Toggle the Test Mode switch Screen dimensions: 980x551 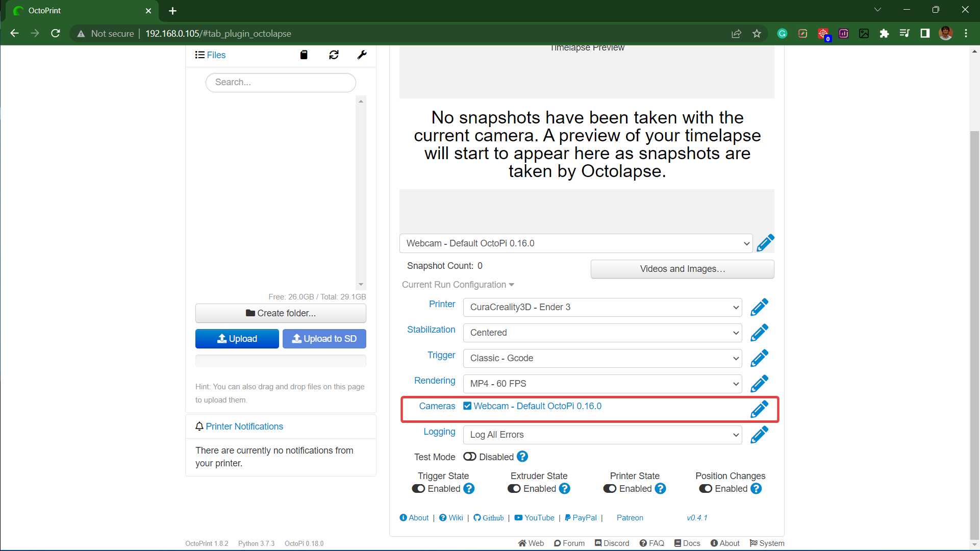click(x=469, y=457)
